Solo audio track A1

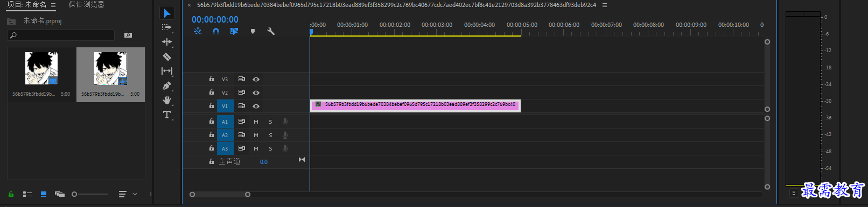270,122
